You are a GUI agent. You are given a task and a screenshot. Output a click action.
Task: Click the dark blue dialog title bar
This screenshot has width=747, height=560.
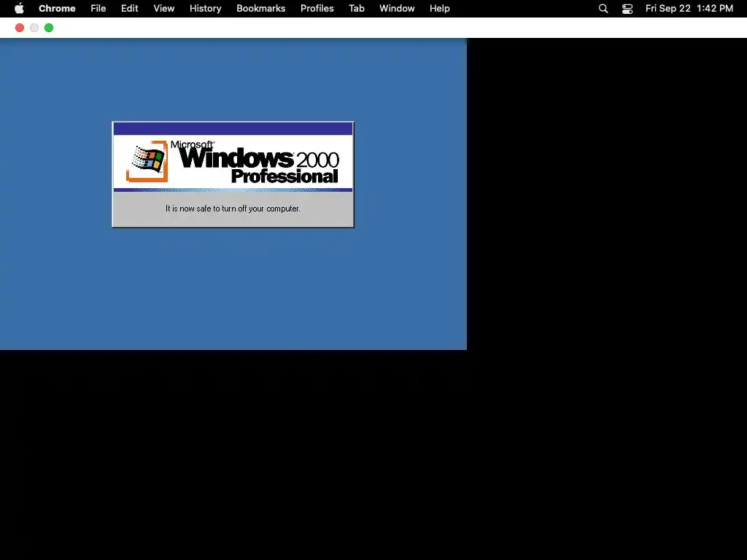click(233, 128)
